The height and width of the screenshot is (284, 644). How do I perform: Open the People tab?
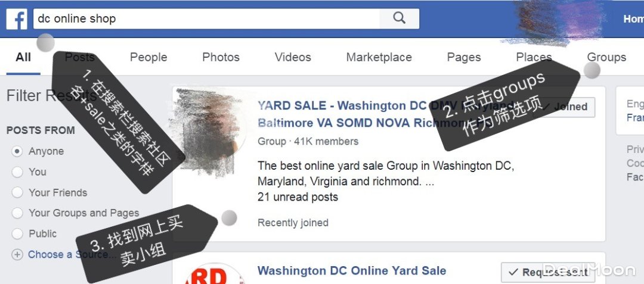coord(148,57)
